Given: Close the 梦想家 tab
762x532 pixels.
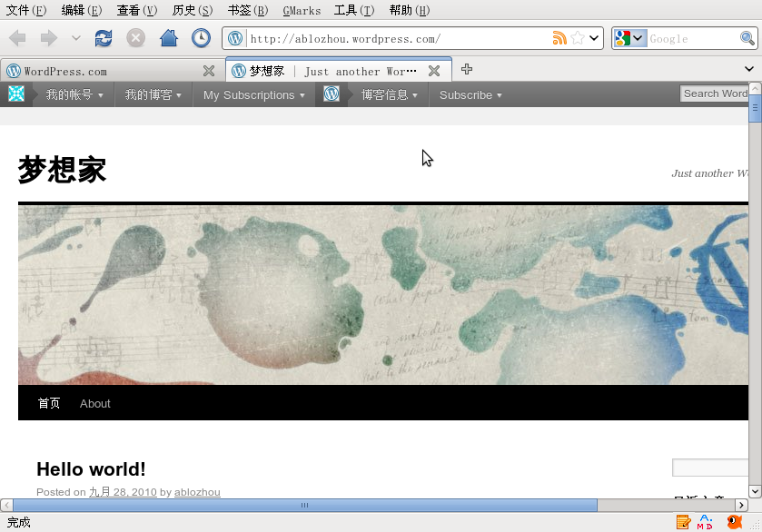Looking at the screenshot, I should [434, 71].
